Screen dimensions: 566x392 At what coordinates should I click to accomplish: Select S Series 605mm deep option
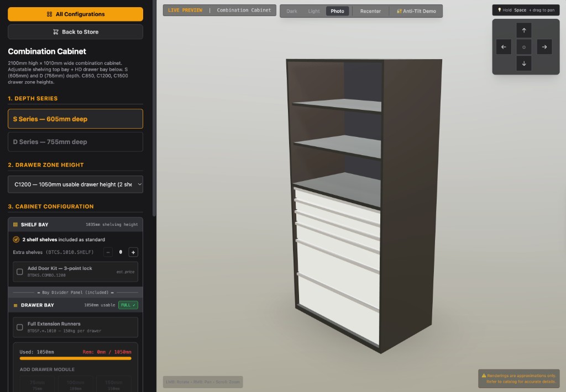click(x=75, y=119)
